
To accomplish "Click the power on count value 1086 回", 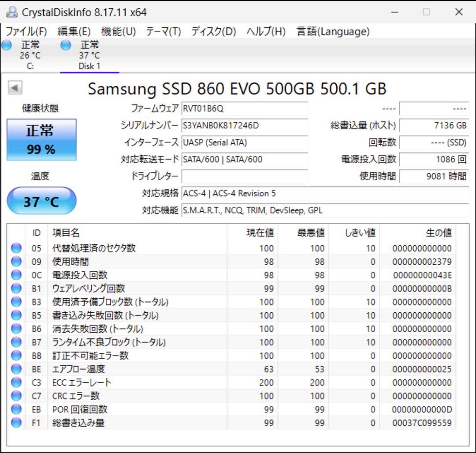I will (434, 160).
